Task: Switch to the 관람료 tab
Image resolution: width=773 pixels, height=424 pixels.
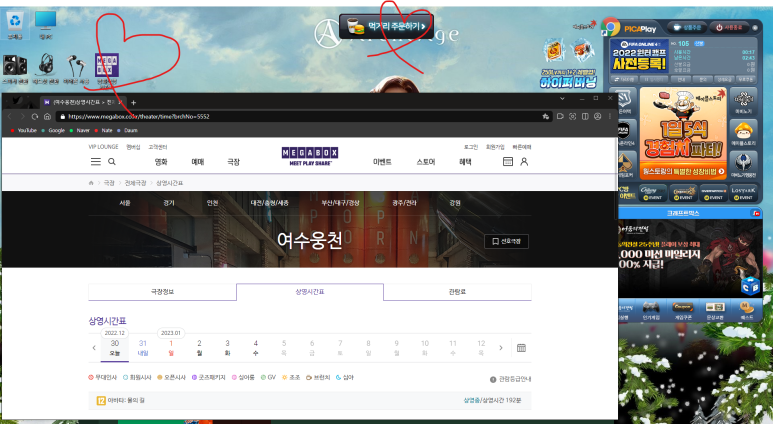Action: click(x=457, y=292)
